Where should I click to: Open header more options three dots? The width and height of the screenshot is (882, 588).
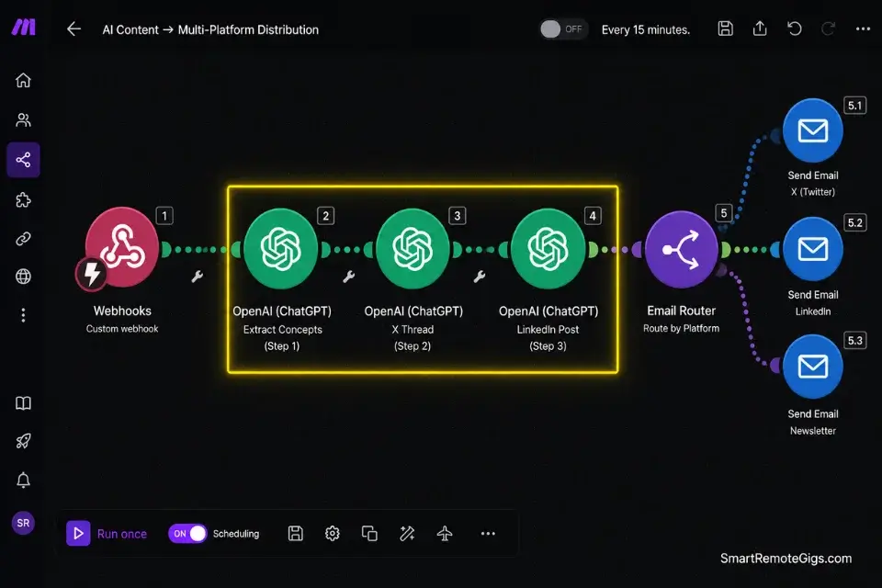click(x=863, y=28)
